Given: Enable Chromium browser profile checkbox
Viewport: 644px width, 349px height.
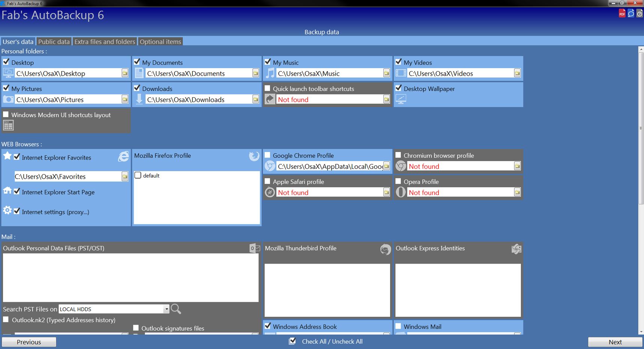Looking at the screenshot, I should pos(398,155).
